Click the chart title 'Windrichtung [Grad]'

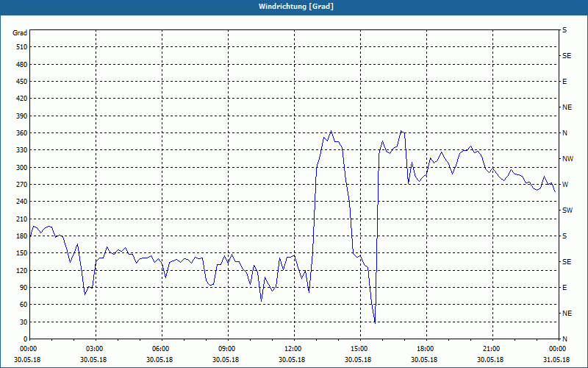click(296, 7)
